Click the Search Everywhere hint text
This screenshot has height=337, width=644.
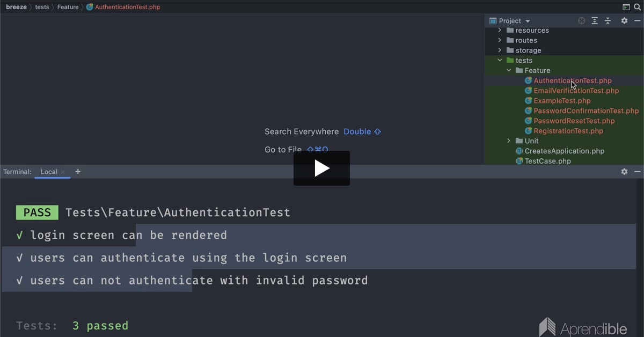[x=302, y=131]
